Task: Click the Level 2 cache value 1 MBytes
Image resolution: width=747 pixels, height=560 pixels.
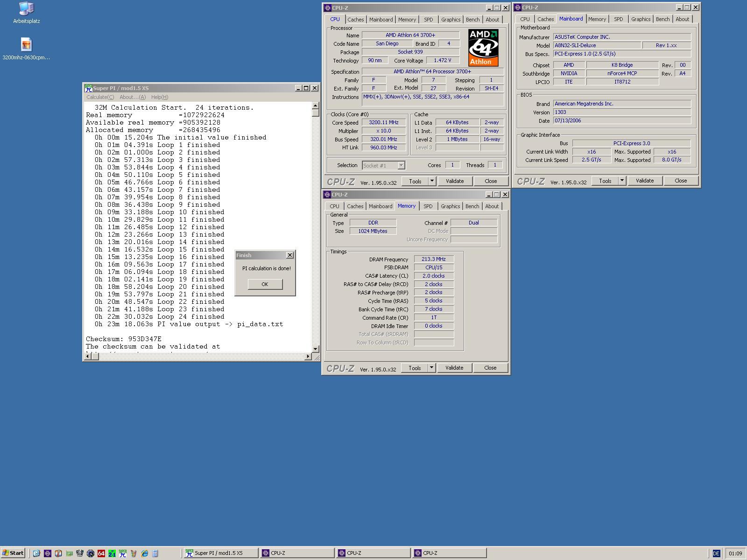Action: coord(457,139)
